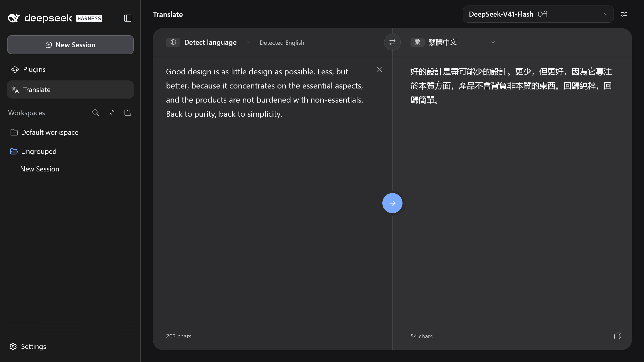Click the Workspaces heading
The height and width of the screenshot is (362, 644).
(26, 113)
